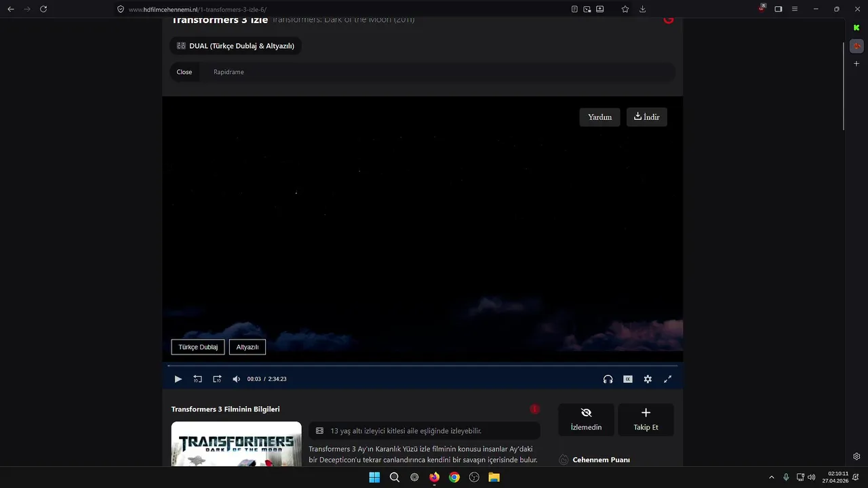868x488 pixels.
Task: Click Takip Et follow button
Action: [x=646, y=420]
